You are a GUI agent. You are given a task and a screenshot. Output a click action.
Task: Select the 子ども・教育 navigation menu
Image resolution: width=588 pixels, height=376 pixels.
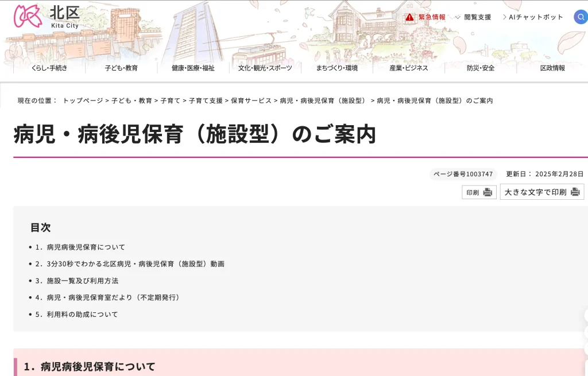click(x=121, y=68)
